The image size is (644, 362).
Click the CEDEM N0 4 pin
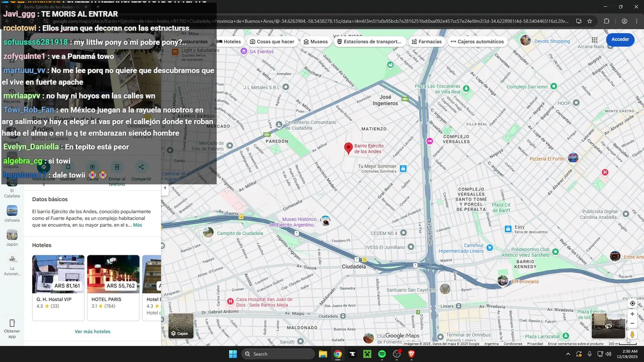[x=403, y=233]
